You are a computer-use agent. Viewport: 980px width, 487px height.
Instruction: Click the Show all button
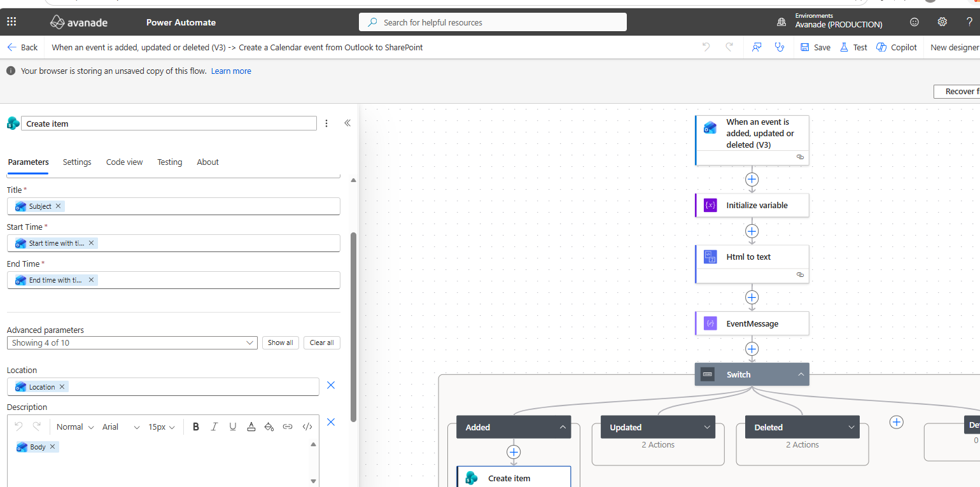(281, 342)
